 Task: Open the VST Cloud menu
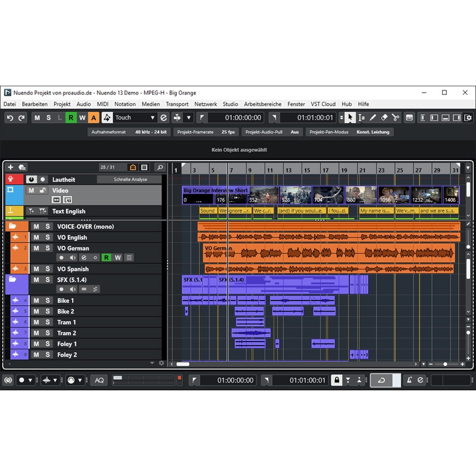pos(323,104)
